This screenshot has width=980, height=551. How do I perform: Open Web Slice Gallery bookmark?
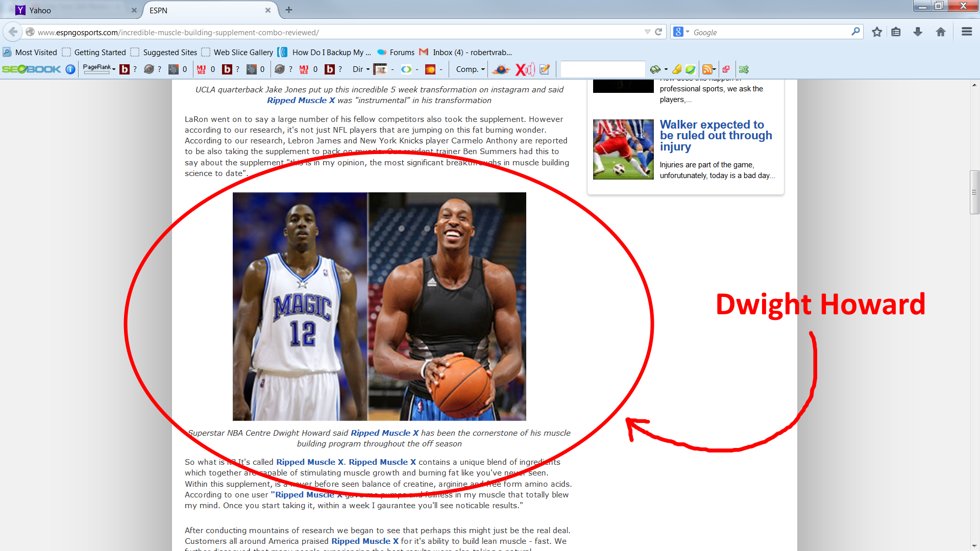[x=237, y=52]
